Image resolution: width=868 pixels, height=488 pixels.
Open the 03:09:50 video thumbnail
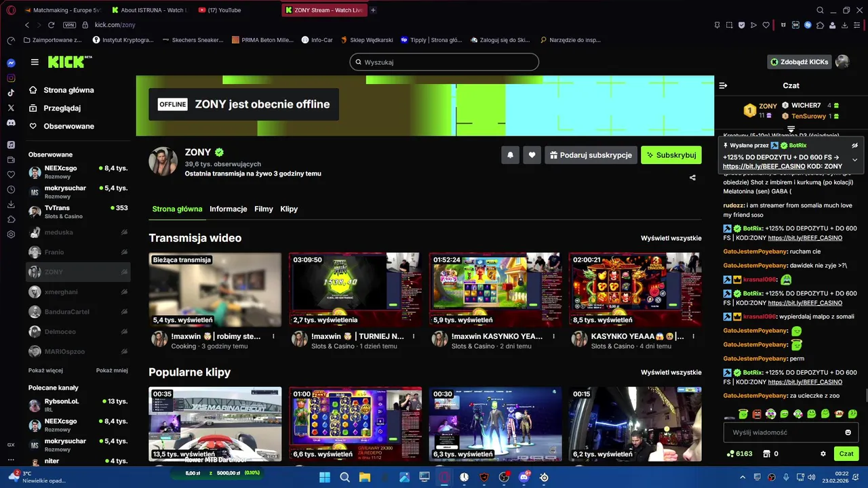[355, 290]
